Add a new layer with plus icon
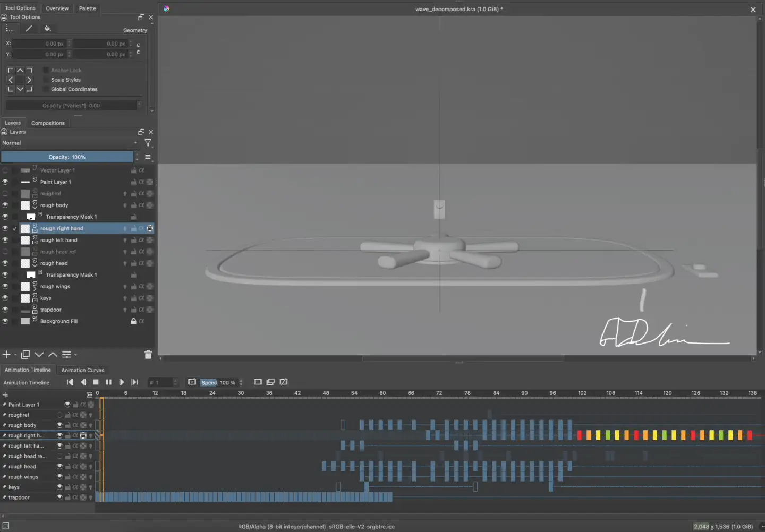The width and height of the screenshot is (765, 532). click(6, 355)
